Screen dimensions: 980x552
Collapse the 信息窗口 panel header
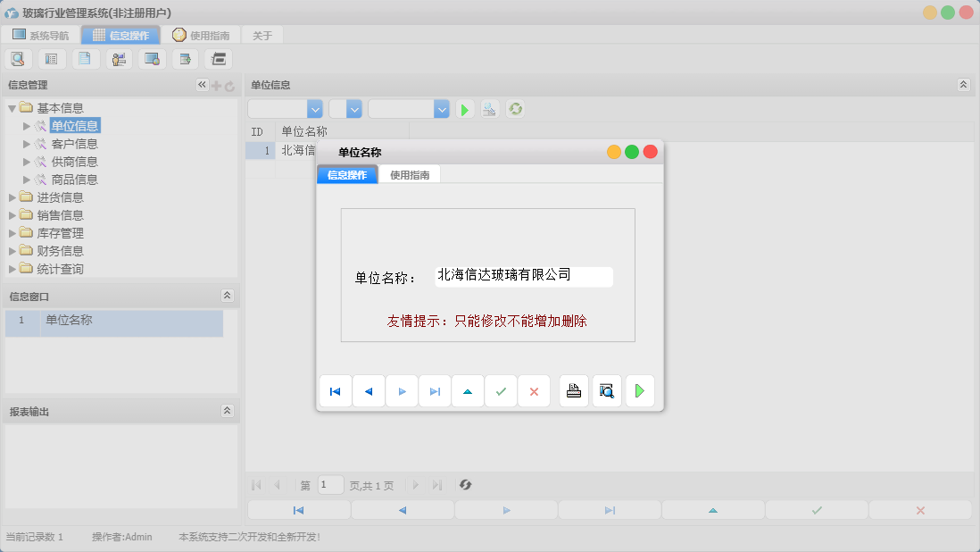pyautogui.click(x=229, y=296)
